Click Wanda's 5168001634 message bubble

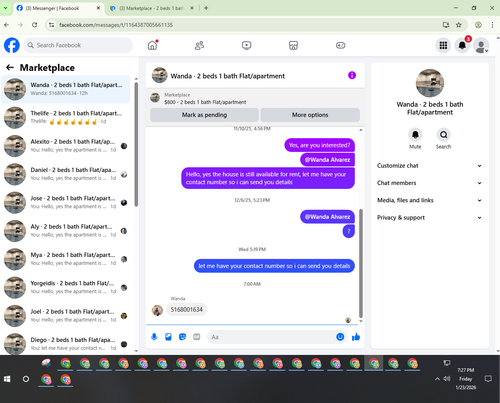pos(187,310)
